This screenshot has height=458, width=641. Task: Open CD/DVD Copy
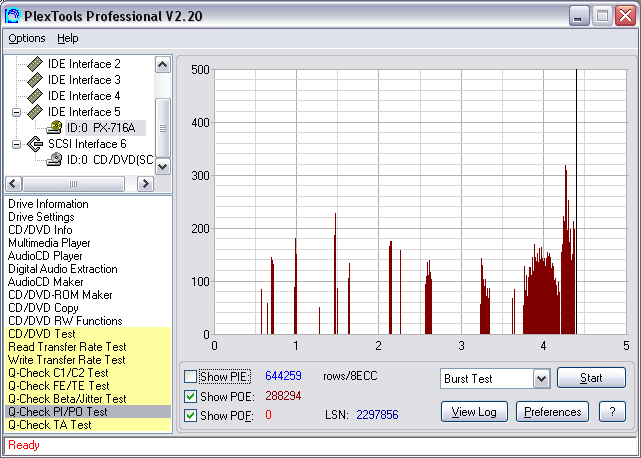coord(43,308)
